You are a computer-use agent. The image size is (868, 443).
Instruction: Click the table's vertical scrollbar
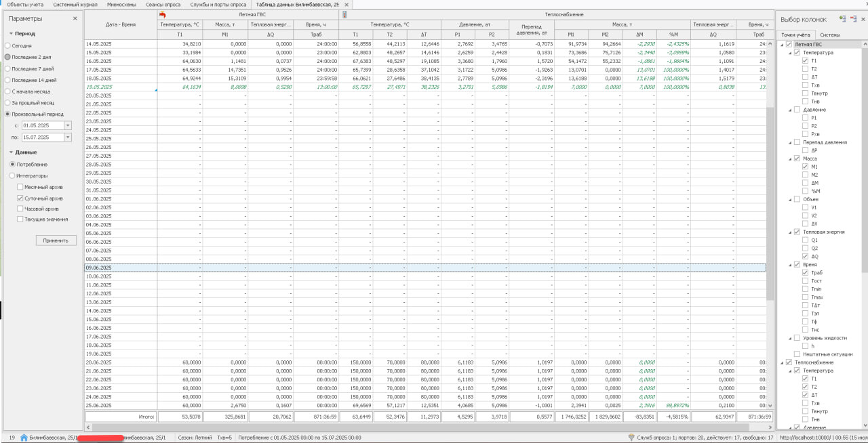pos(769,203)
